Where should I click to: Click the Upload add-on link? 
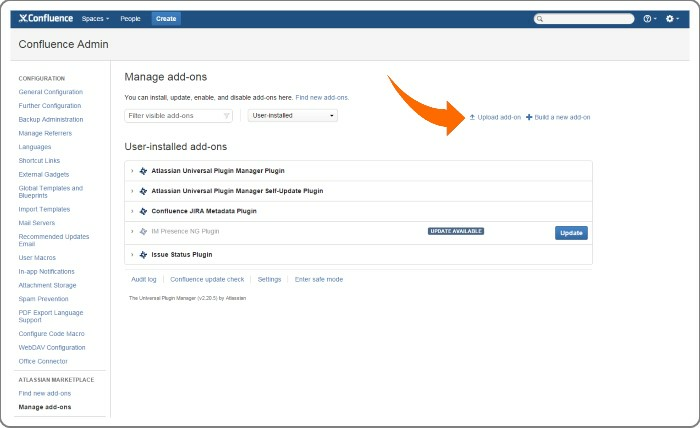coord(499,117)
